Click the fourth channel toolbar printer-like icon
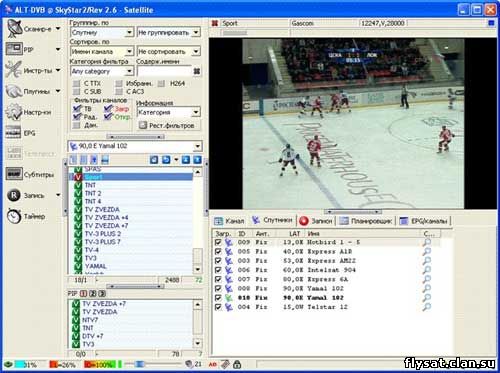 coord(105,160)
